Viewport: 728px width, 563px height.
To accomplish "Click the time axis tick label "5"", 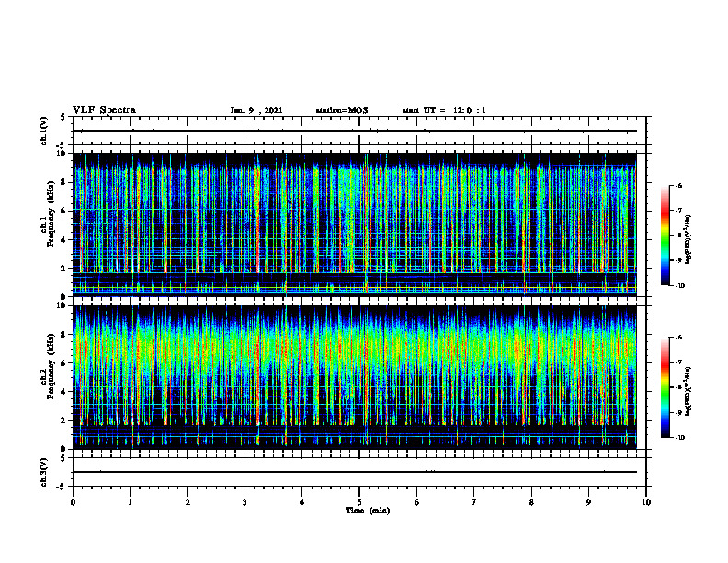I will point(359,502).
